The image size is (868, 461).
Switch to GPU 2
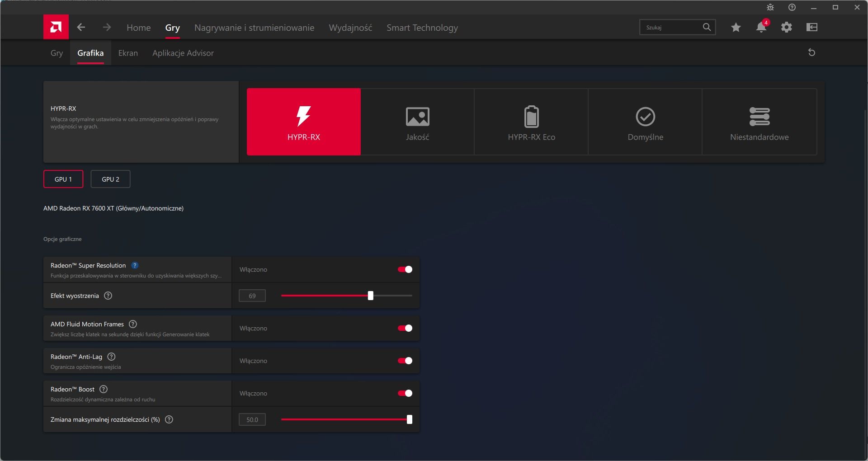pos(111,179)
